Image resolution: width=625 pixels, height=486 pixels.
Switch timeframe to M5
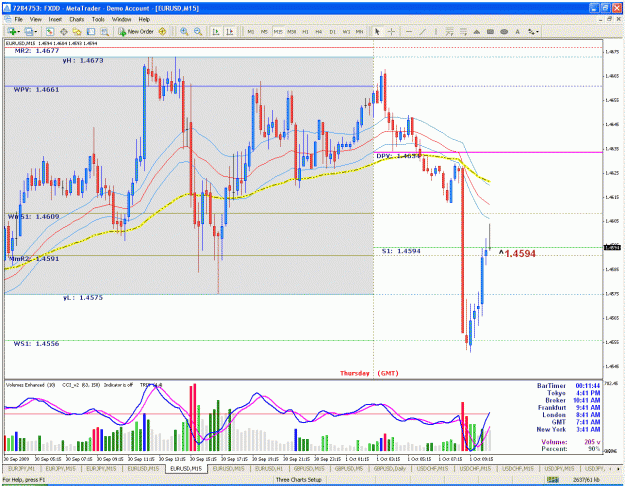click(264, 31)
